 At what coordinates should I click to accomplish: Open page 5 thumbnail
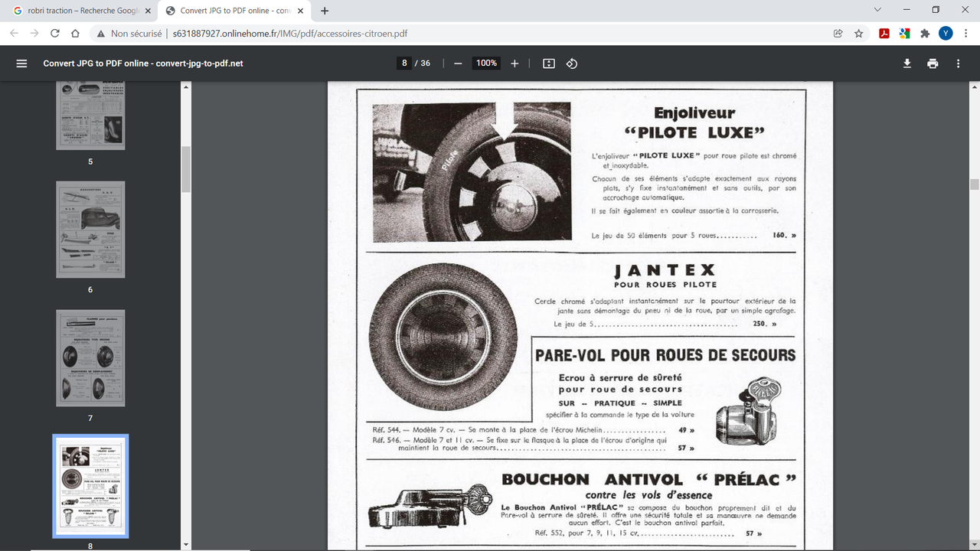(90, 116)
